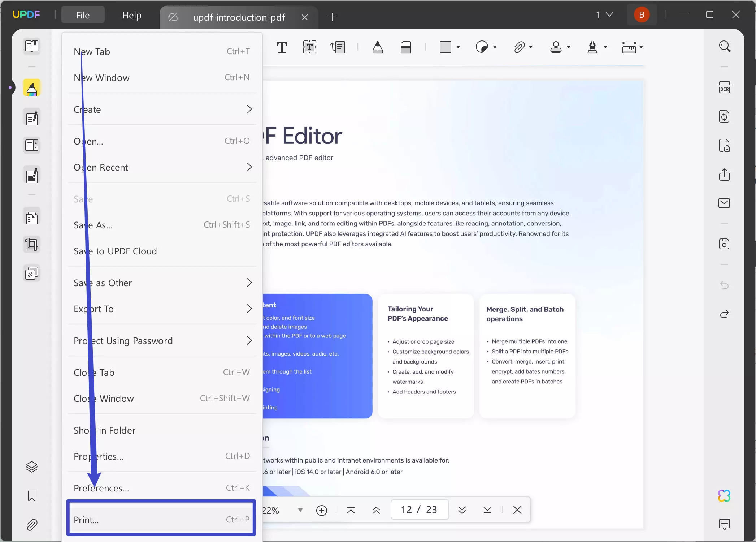The width and height of the screenshot is (756, 542).
Task: Click the redo arrow icon
Action: pyautogui.click(x=724, y=314)
